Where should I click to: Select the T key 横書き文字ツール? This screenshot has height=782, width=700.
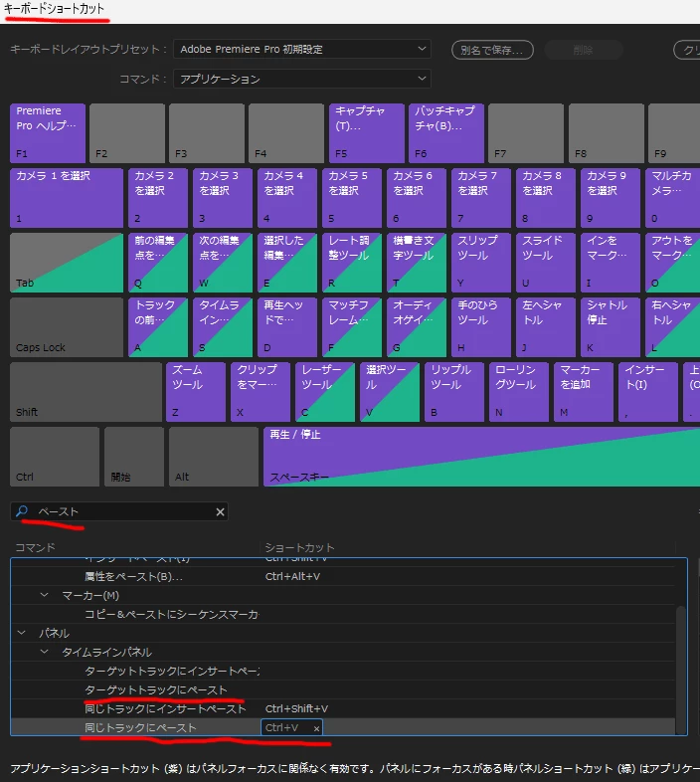pos(417,263)
